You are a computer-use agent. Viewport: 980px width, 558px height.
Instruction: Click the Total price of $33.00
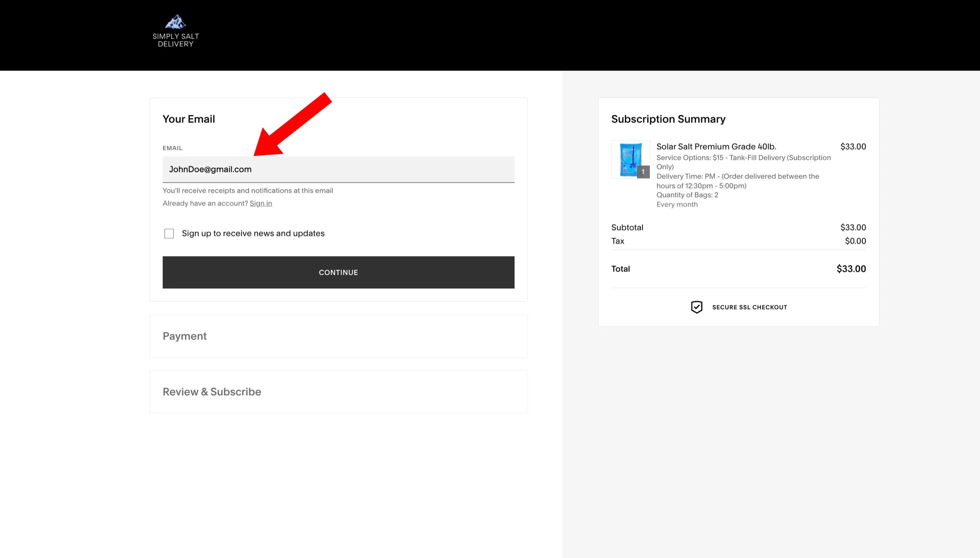coord(851,268)
